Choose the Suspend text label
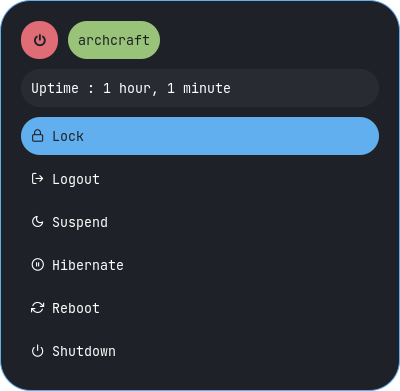The width and height of the screenshot is (400, 391). point(80,222)
